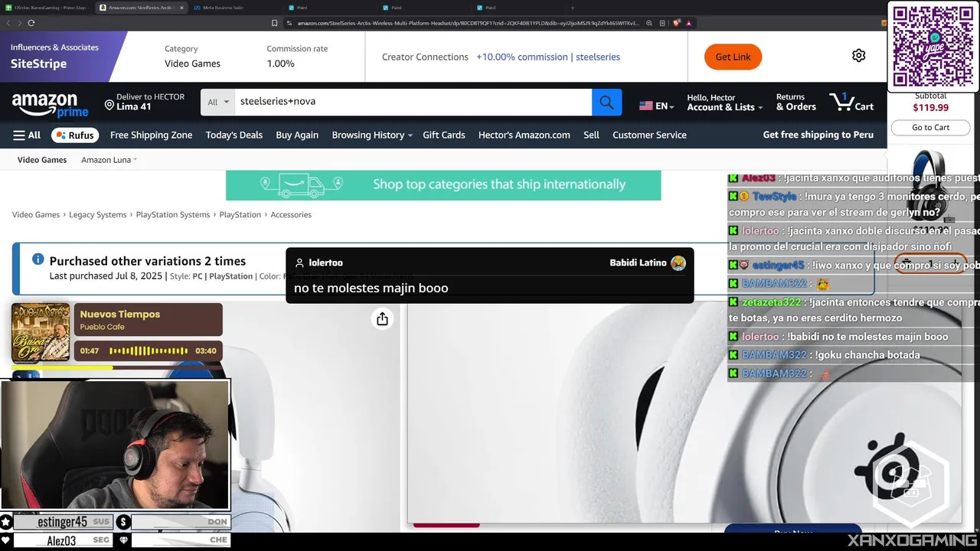The image size is (980, 551).
Task: Open Buy Again
Action: [297, 135]
